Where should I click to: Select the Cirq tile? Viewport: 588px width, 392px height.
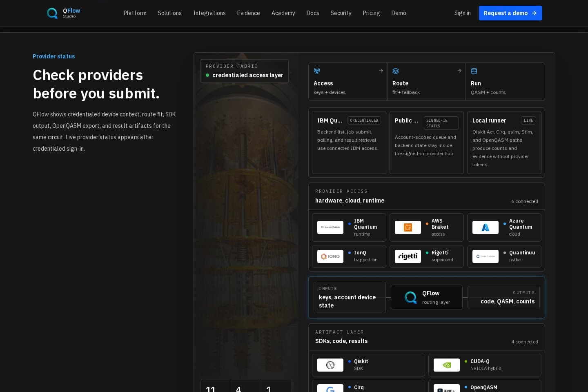click(x=368, y=386)
